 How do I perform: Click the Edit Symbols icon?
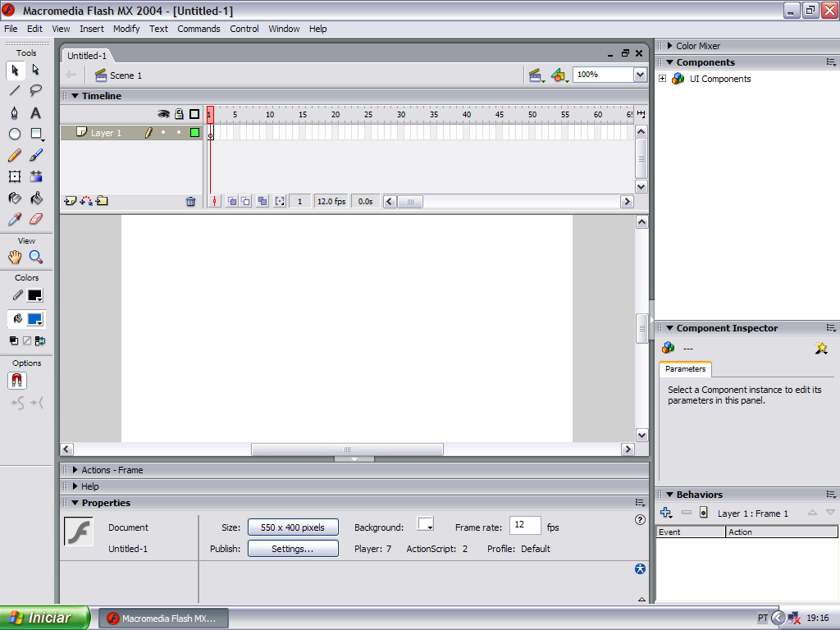pos(559,75)
